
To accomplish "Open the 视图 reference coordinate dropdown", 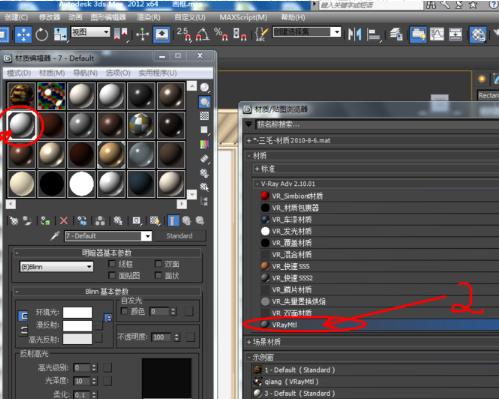I will (x=91, y=32).
